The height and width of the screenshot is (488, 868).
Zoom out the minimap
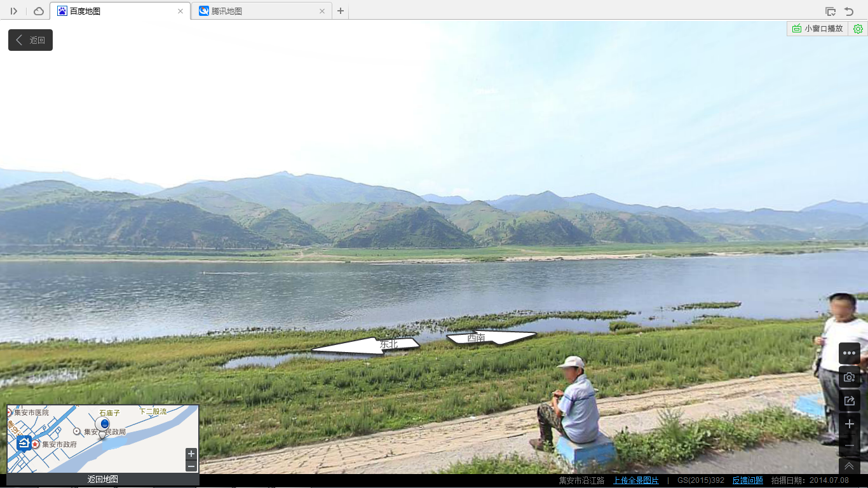pyautogui.click(x=191, y=466)
